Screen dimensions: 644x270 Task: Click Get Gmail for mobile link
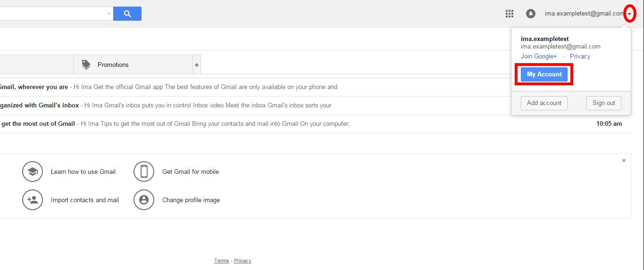click(x=191, y=172)
